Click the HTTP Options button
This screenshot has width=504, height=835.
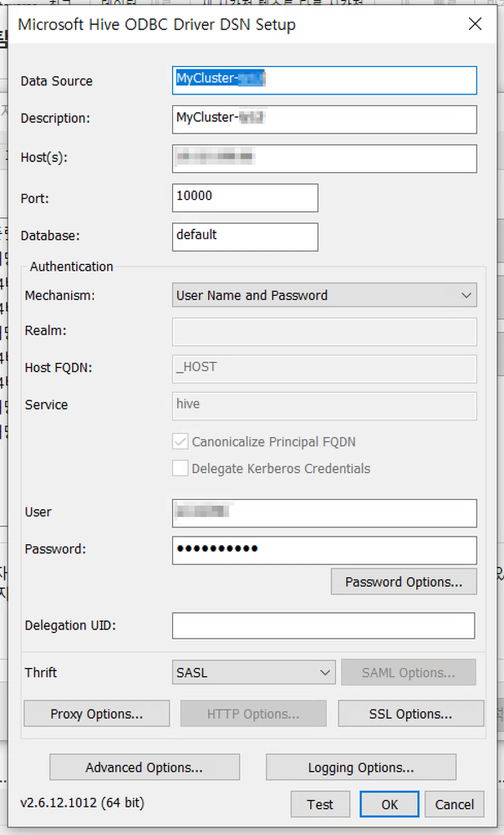253,714
